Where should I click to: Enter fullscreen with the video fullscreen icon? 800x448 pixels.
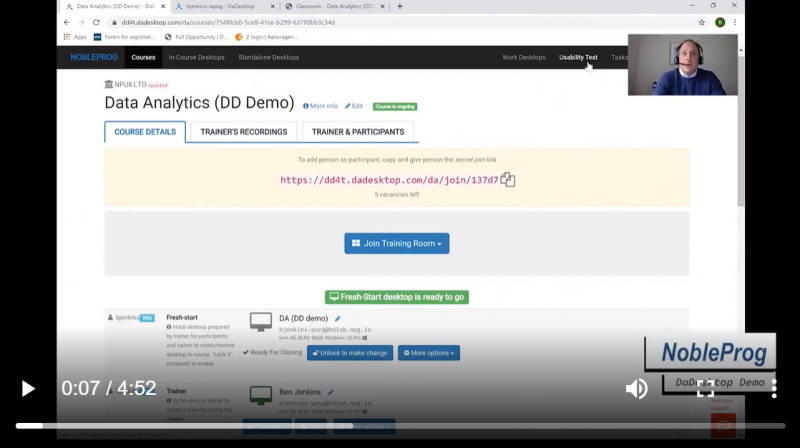coord(706,389)
